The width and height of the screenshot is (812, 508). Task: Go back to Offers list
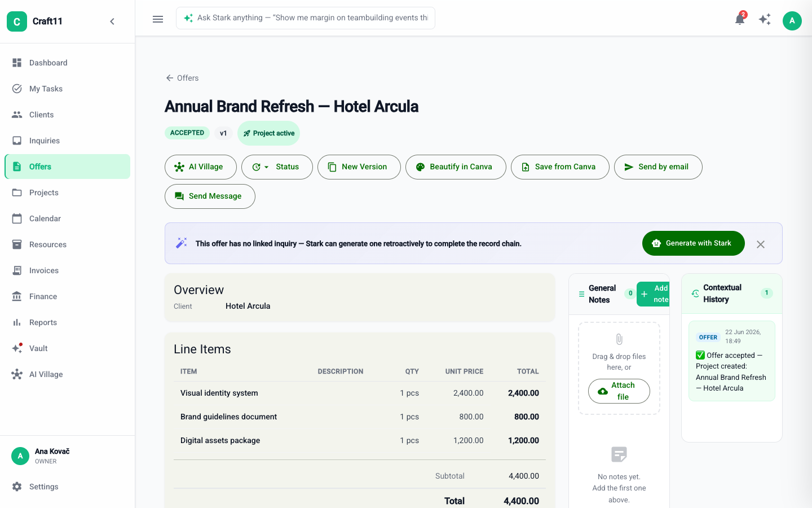182,78
